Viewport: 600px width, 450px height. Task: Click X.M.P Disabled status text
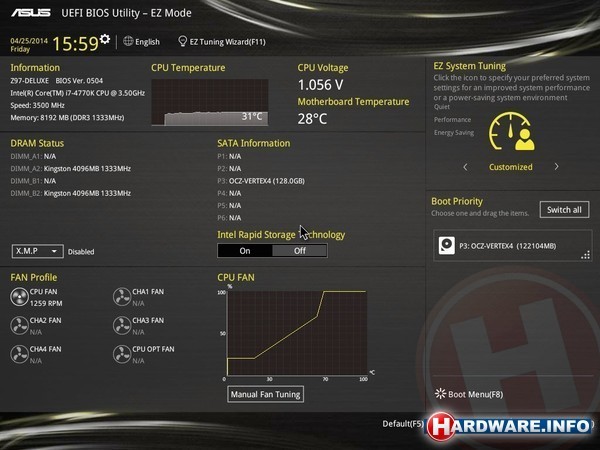click(x=81, y=252)
